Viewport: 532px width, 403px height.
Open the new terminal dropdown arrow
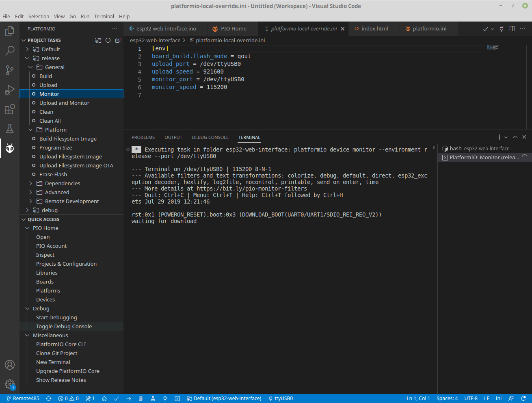[506, 137]
